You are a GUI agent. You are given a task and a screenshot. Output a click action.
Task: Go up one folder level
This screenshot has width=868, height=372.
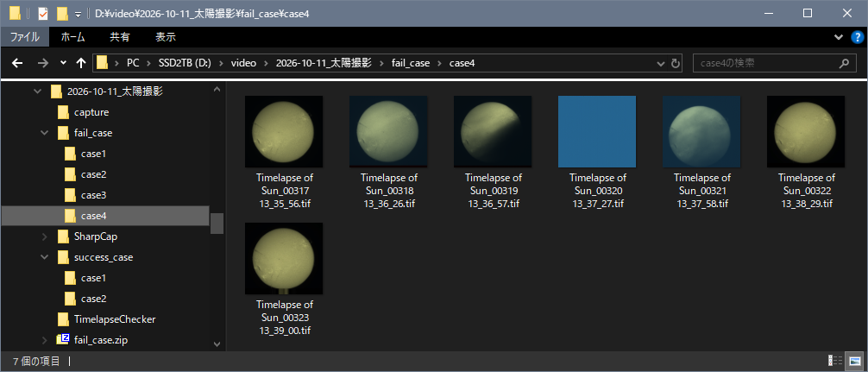(x=81, y=63)
